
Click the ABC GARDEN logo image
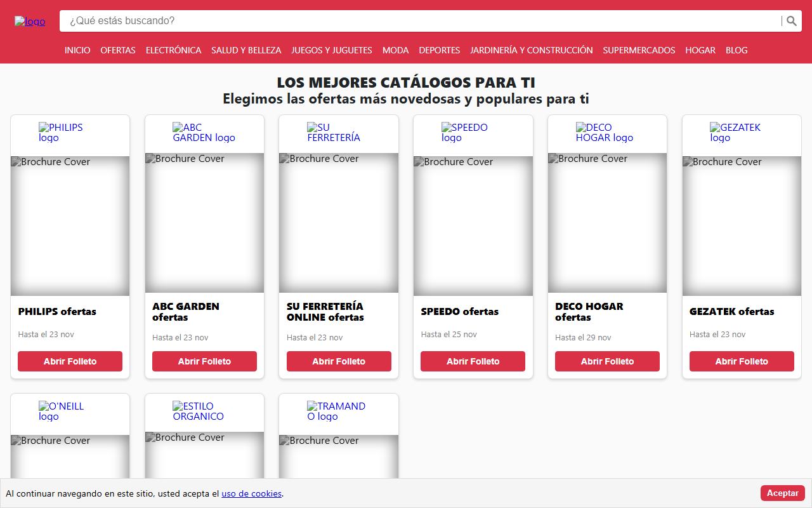[x=204, y=133]
